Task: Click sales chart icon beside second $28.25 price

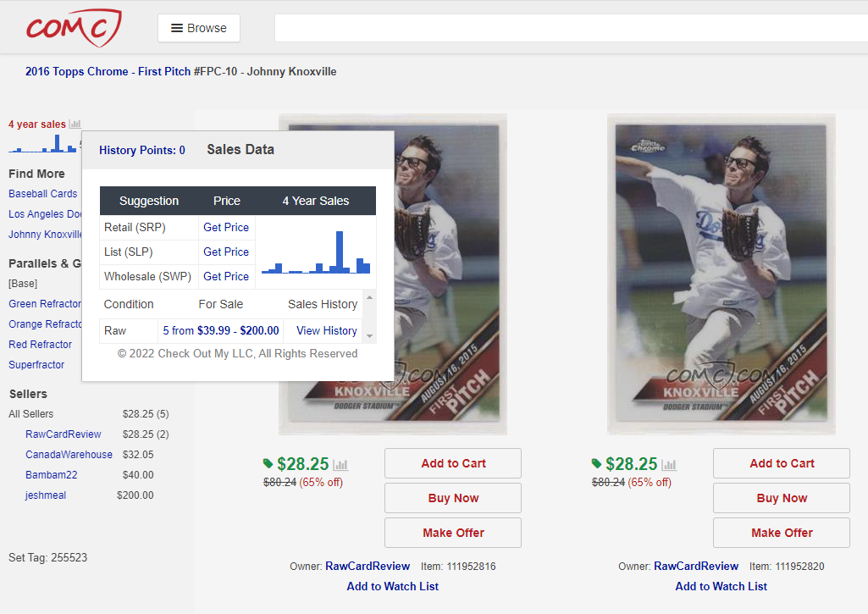Action: point(669,465)
